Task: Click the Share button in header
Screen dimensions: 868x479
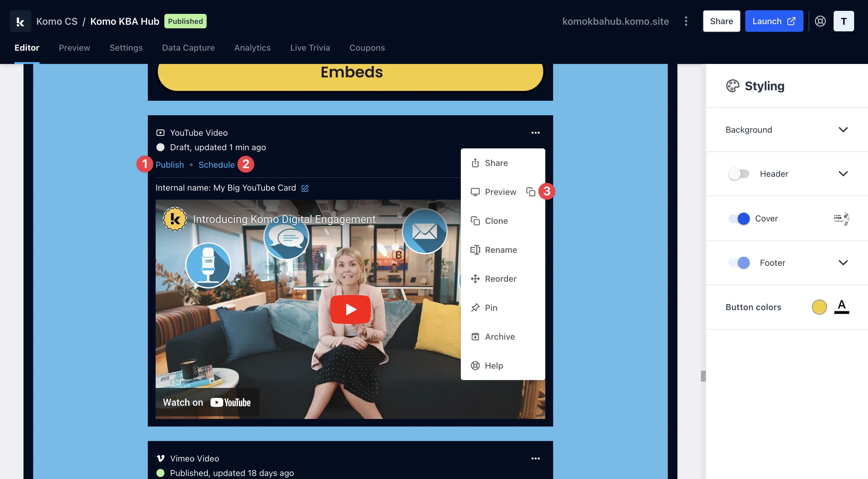Action: click(x=721, y=21)
